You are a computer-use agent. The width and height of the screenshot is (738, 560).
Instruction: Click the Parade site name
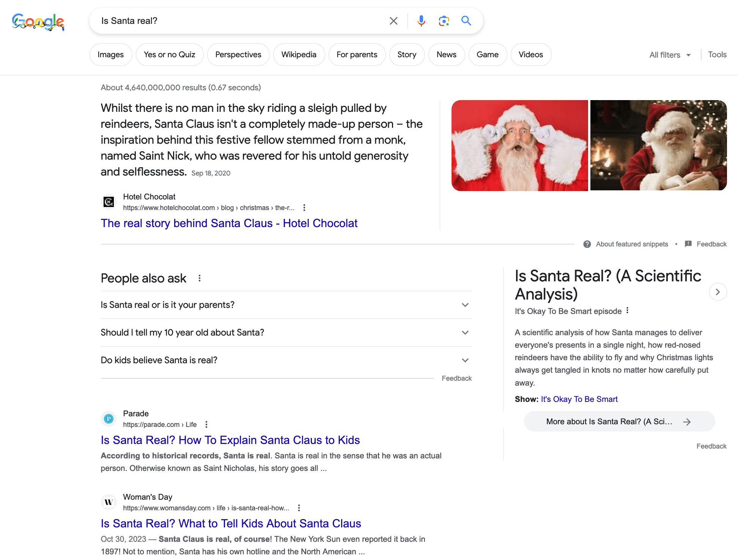tap(136, 414)
